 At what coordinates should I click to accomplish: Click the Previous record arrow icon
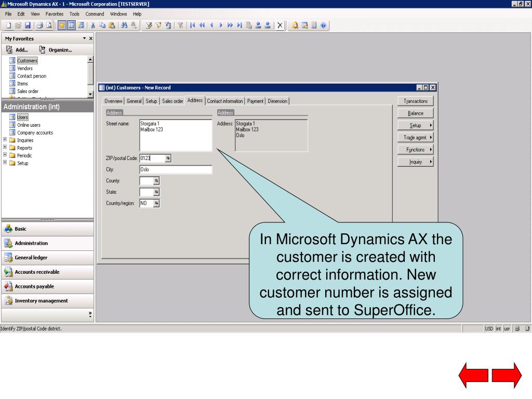[211, 25]
